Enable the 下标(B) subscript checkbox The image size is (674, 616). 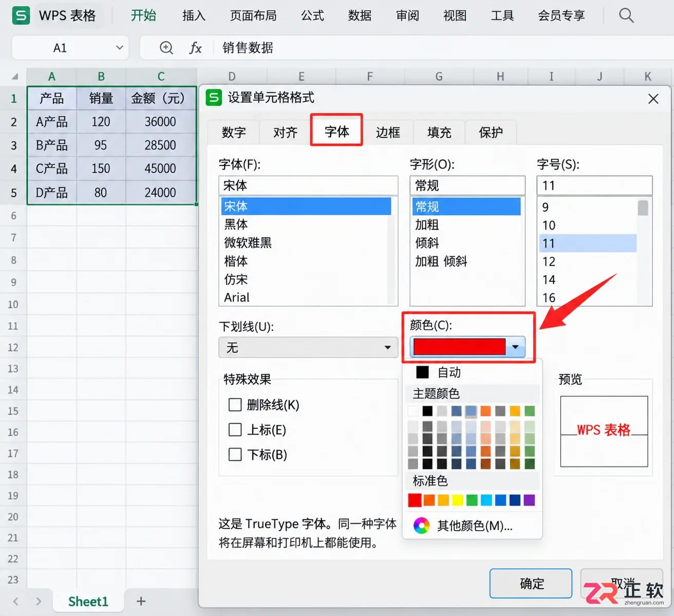point(235,454)
